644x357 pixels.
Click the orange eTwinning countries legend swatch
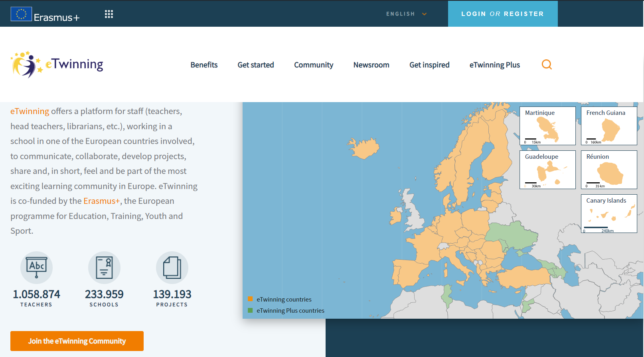pyautogui.click(x=250, y=299)
